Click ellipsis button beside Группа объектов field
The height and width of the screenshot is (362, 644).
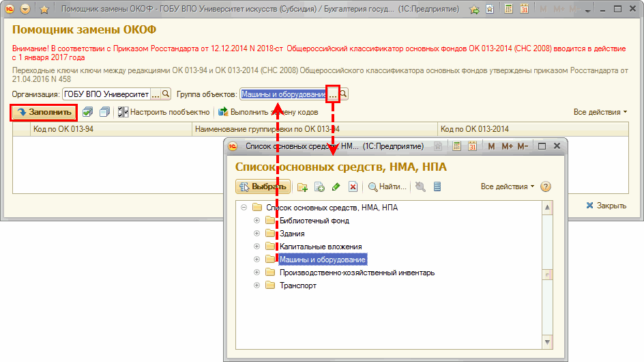click(333, 94)
